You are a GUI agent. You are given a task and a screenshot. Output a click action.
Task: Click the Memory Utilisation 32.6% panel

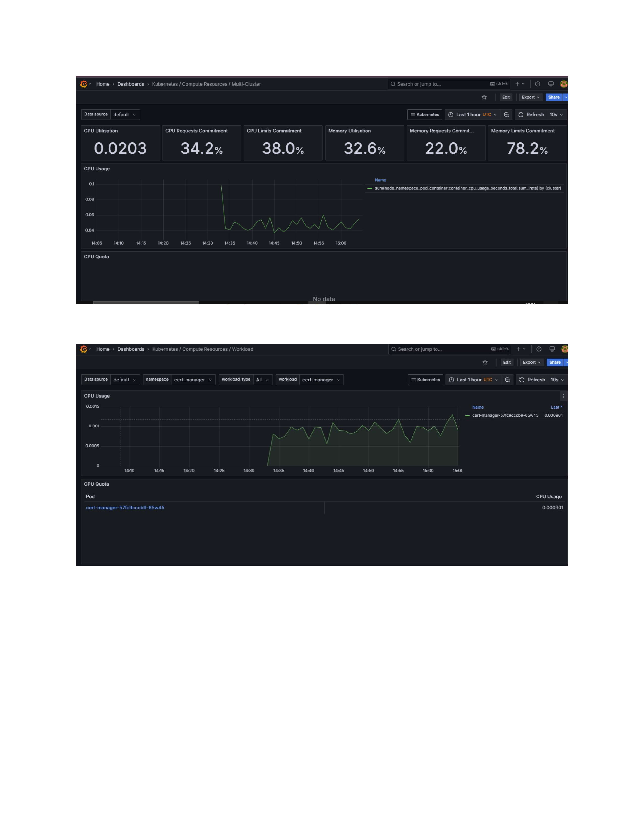pos(365,143)
